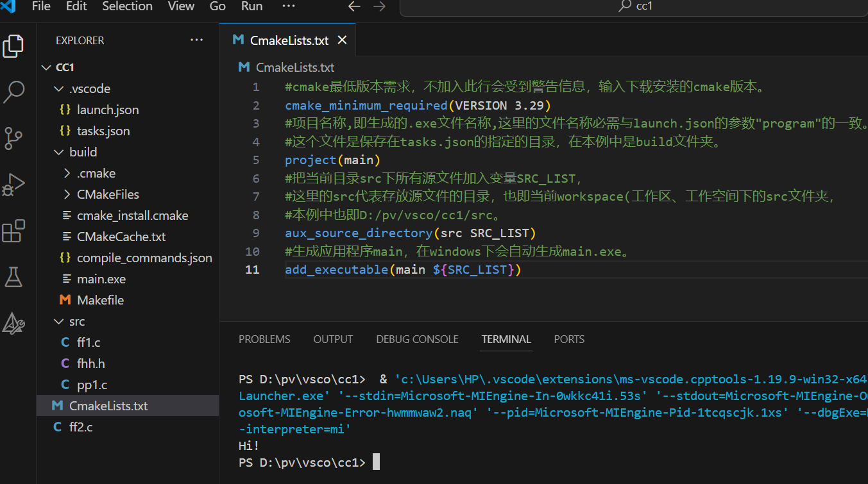Open Explorer more actions ellipsis
The image size is (868, 484).
click(196, 40)
